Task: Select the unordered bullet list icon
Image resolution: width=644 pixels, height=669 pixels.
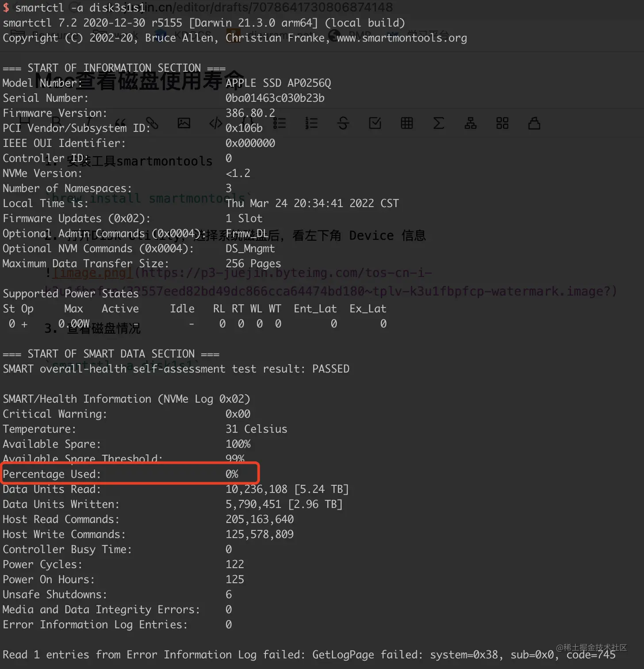Action: [280, 123]
